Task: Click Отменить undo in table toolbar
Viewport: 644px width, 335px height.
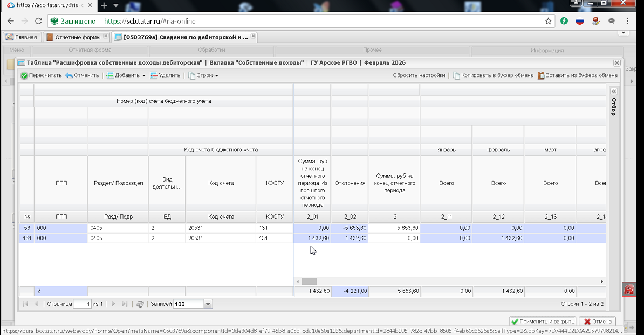Action: click(82, 75)
